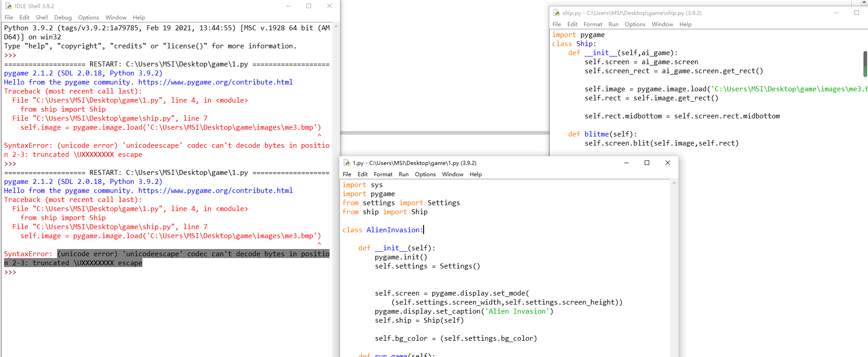This screenshot has height=357, width=868.
Task: Close the IDLE Shell window
Action: [330, 6]
